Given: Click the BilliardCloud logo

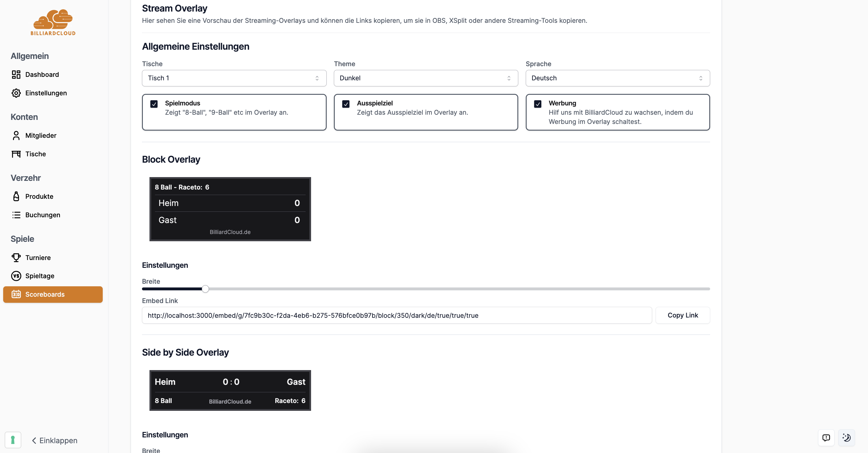Looking at the screenshot, I should click(53, 22).
